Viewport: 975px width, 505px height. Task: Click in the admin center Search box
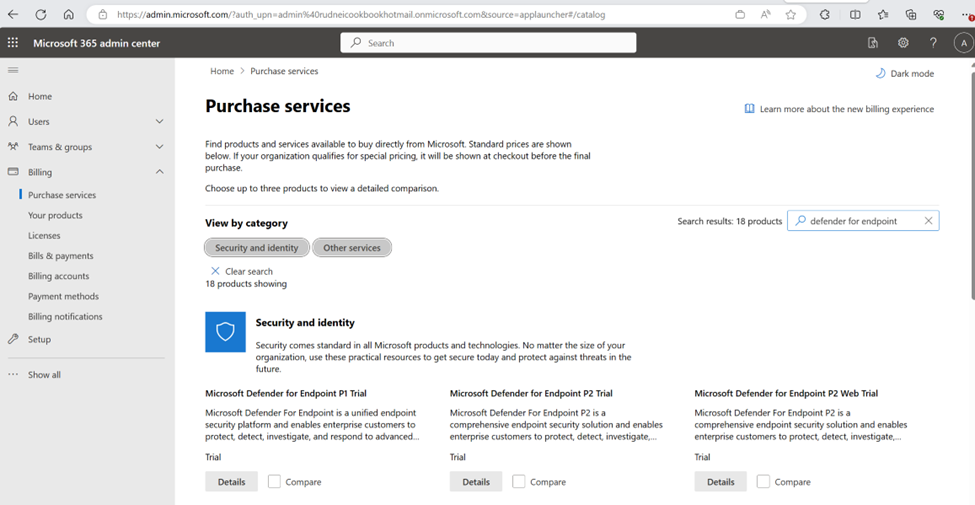[x=488, y=43]
